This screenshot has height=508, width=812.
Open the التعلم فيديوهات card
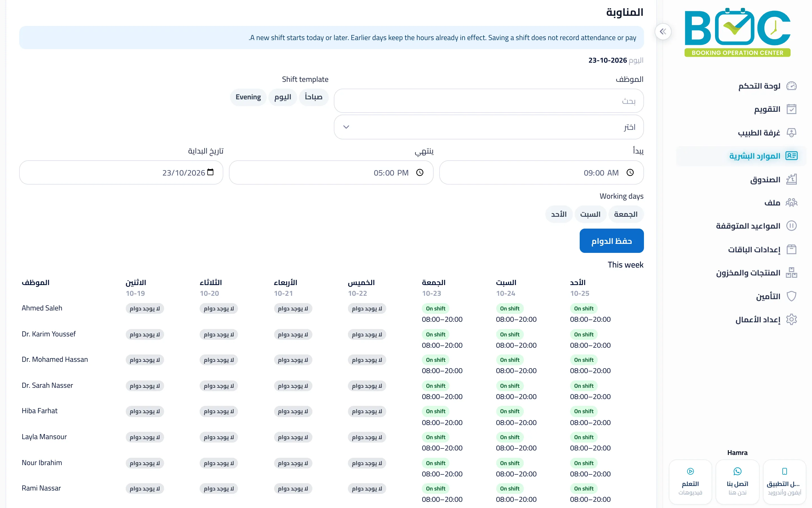690,482
